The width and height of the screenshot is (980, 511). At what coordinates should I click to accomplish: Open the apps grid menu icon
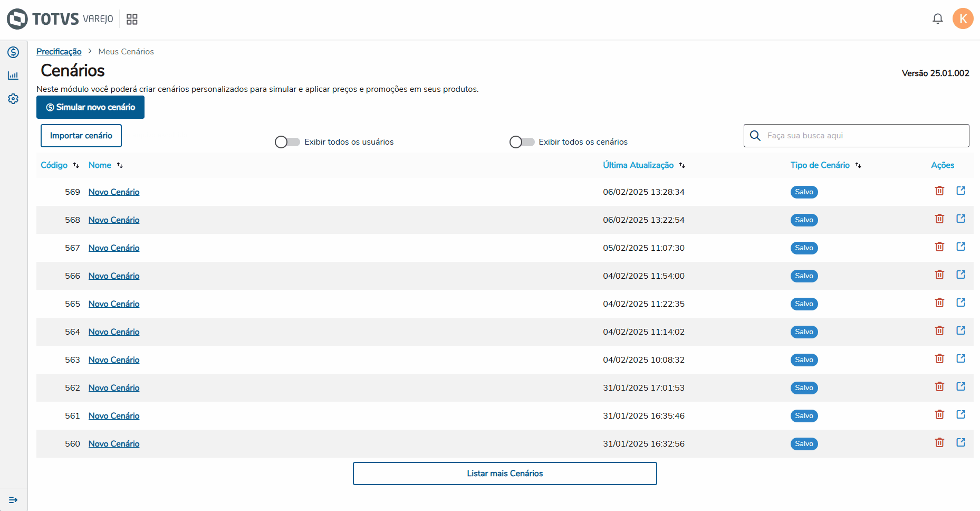click(132, 20)
